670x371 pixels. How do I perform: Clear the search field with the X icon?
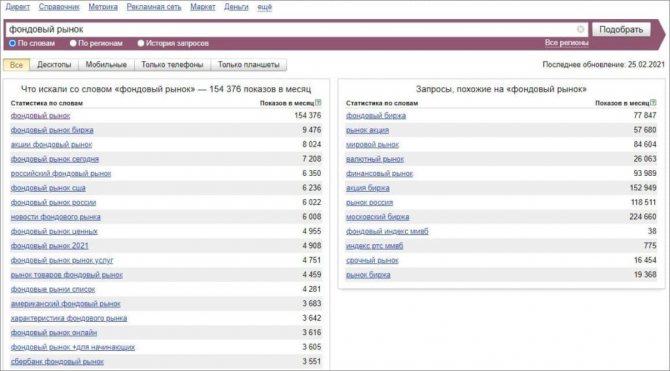pos(580,29)
